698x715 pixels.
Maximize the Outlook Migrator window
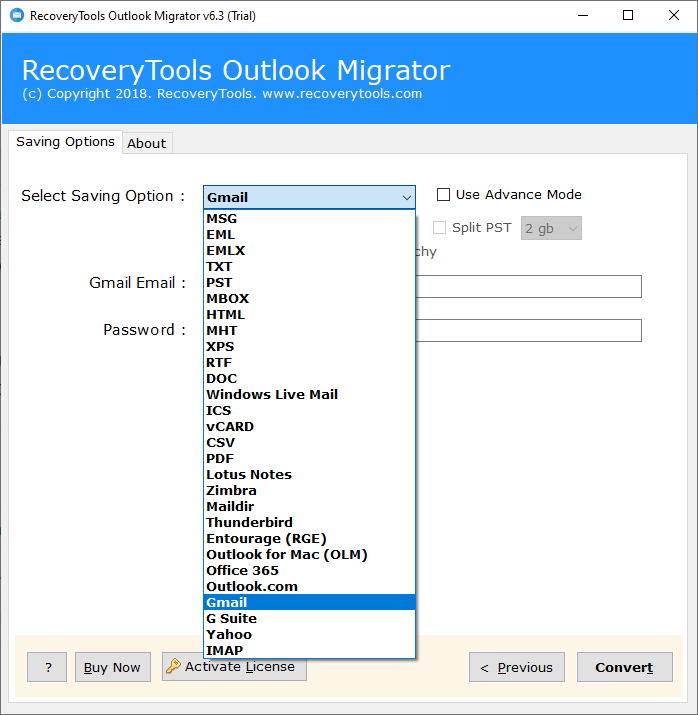628,16
